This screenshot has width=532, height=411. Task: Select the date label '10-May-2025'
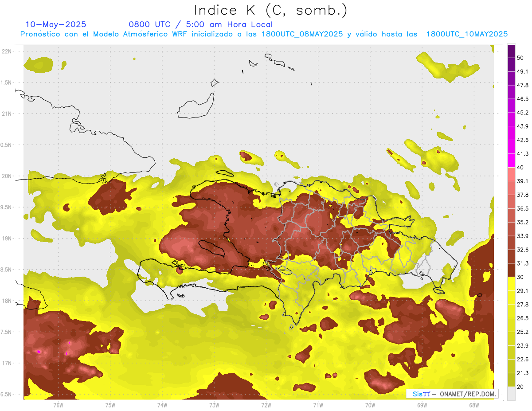56,24
